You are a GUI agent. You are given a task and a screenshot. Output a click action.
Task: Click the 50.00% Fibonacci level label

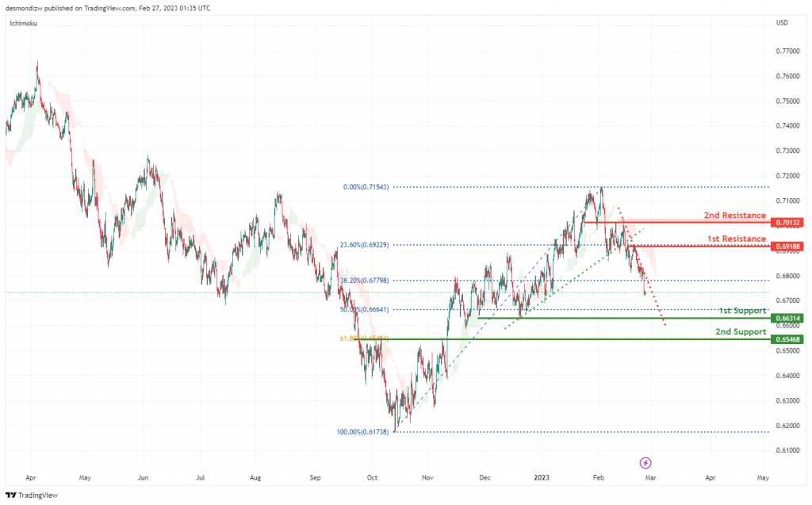click(x=364, y=310)
